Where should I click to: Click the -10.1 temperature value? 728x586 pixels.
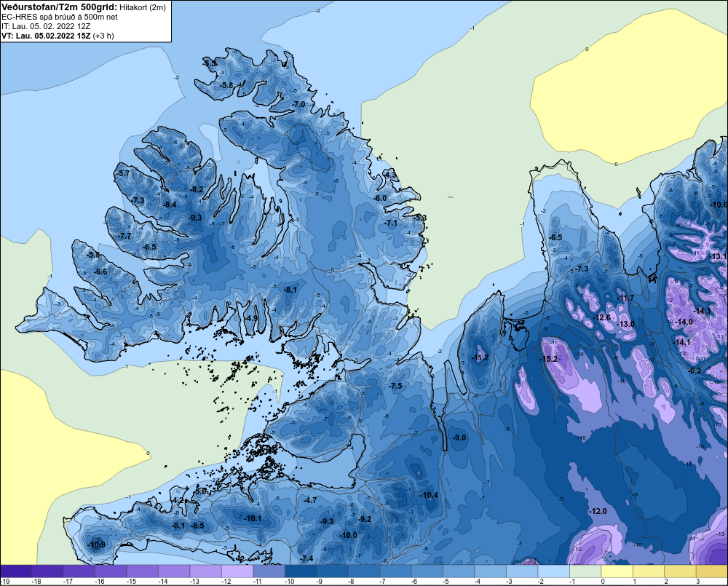coord(253,519)
